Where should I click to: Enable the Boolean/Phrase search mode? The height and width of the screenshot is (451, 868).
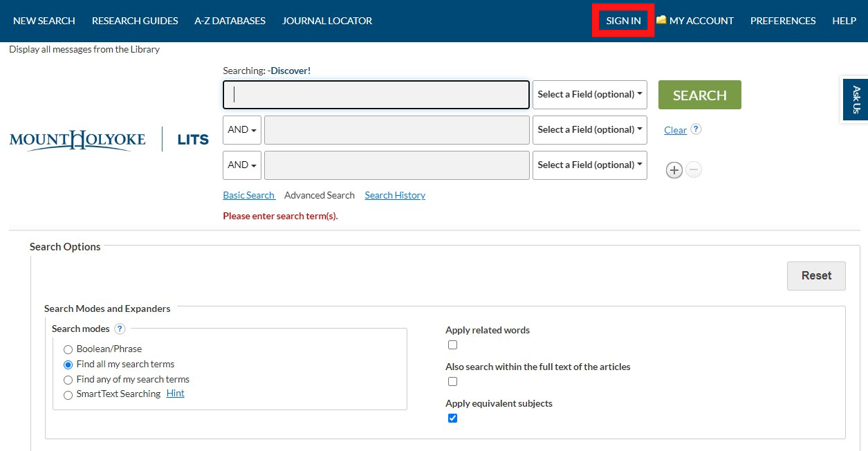68,349
